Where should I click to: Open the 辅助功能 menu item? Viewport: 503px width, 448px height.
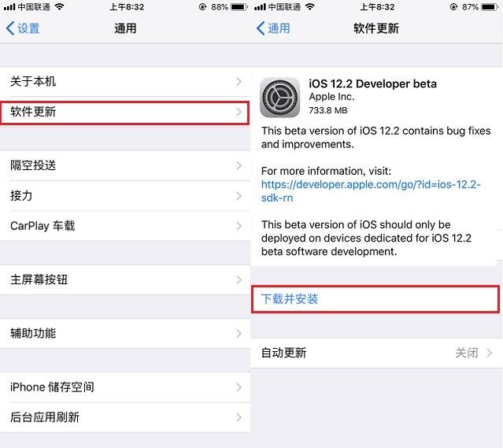point(125,333)
